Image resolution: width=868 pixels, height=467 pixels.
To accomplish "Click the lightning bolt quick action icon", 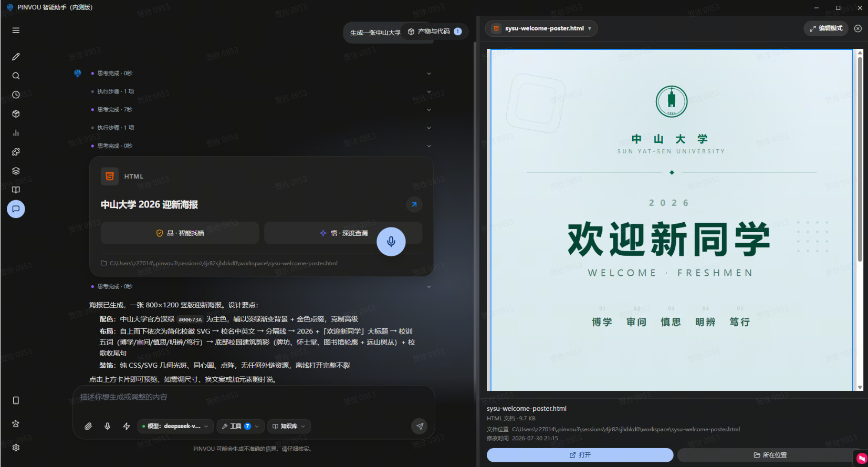I will [127, 426].
